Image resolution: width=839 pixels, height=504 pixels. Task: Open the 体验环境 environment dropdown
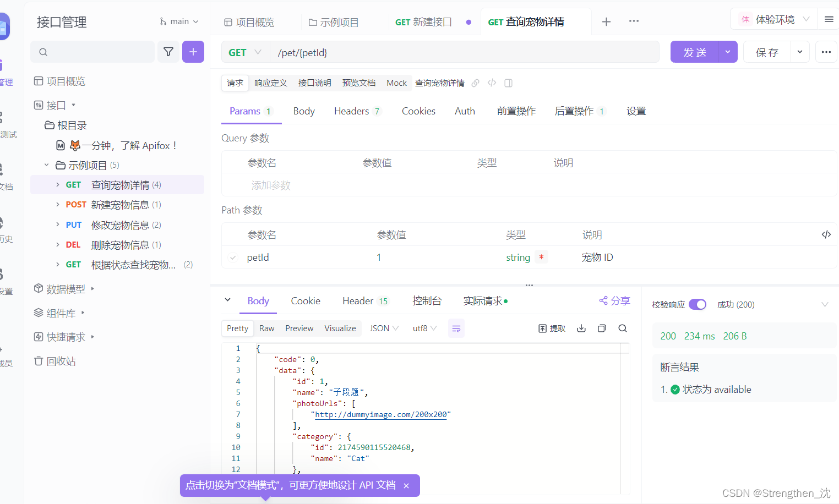(x=774, y=19)
